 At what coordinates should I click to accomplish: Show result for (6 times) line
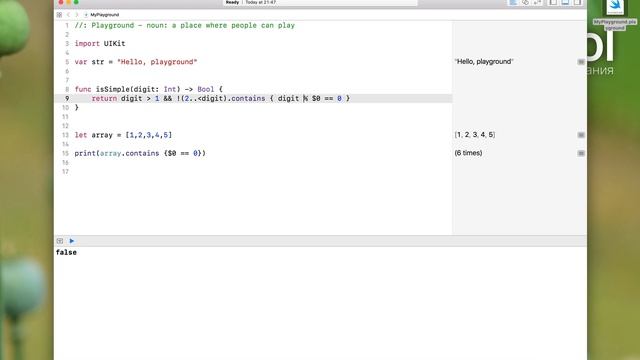point(581,153)
